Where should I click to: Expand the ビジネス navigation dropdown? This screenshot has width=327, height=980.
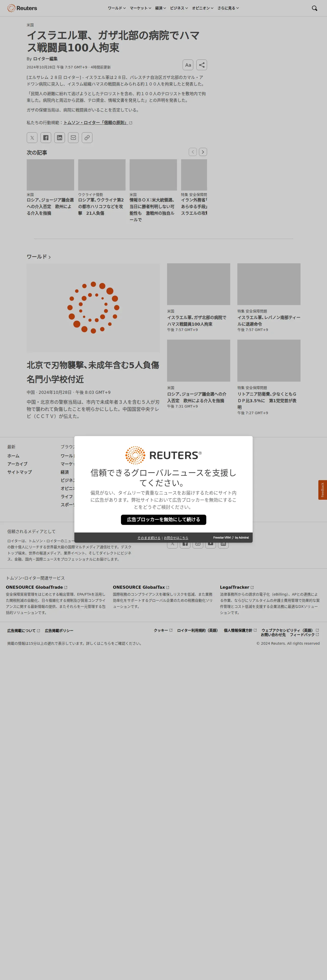tap(179, 8)
